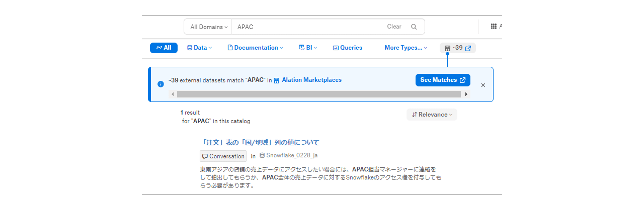Select the All filter tab

coord(164,48)
